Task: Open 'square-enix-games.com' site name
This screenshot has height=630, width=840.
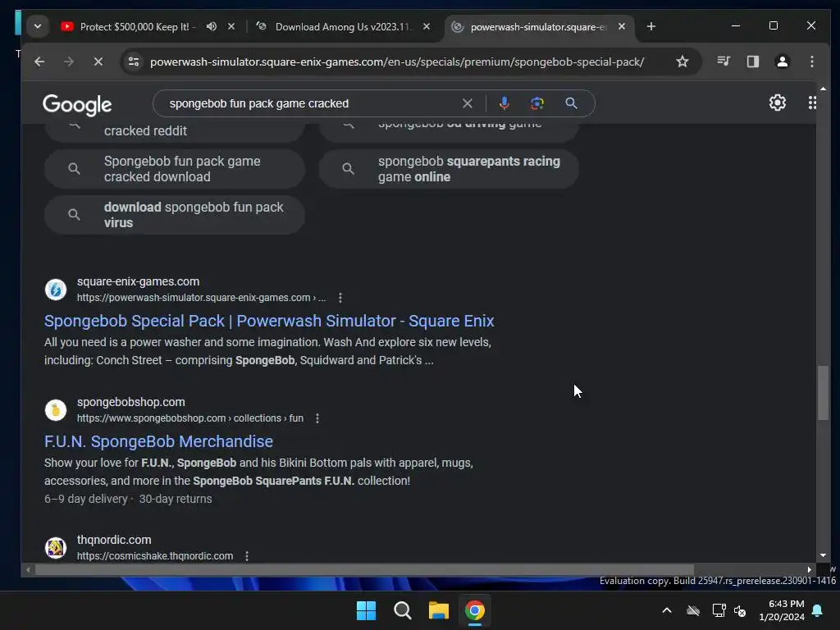Action: [138, 281]
